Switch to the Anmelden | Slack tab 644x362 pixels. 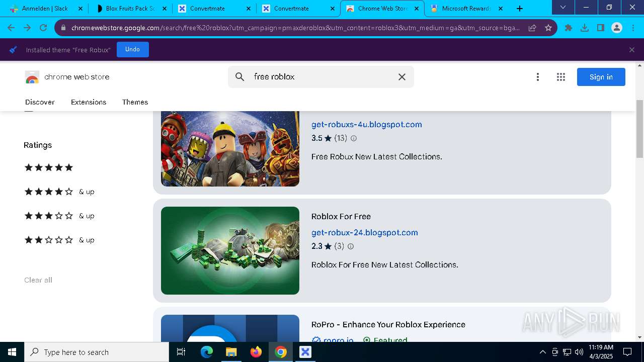click(44, 8)
